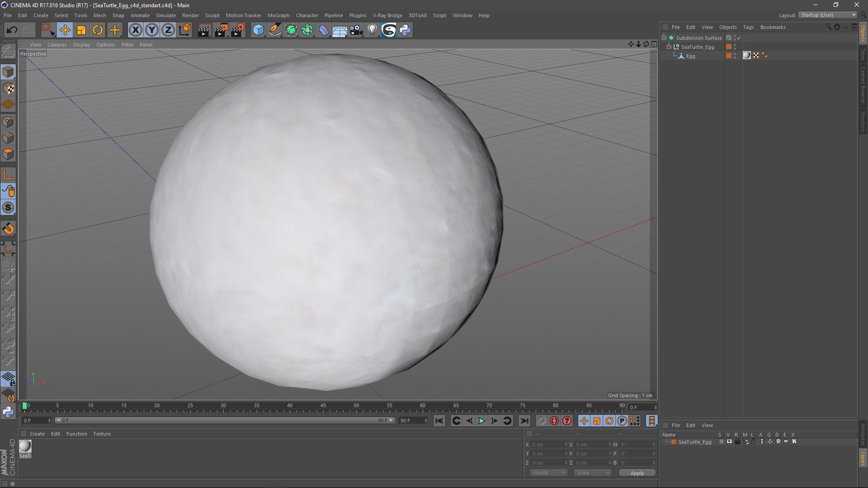Open the World coordinate dropdown
868x488 pixels.
click(x=549, y=473)
